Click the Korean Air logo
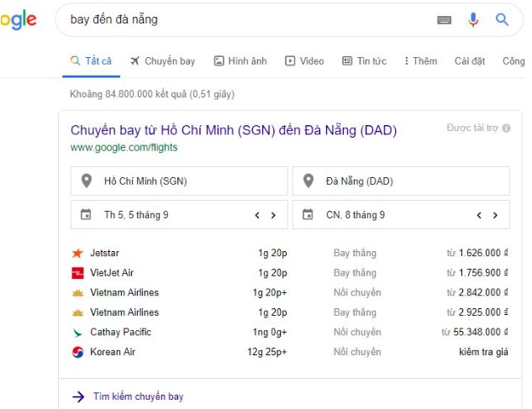 click(x=77, y=352)
